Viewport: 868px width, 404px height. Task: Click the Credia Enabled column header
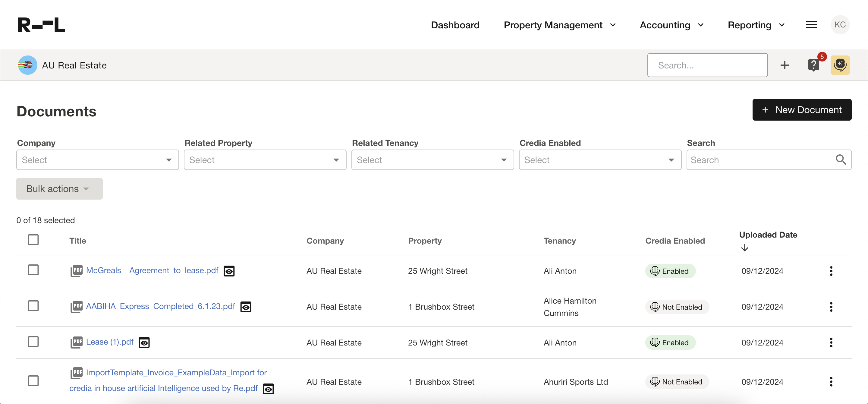point(675,241)
